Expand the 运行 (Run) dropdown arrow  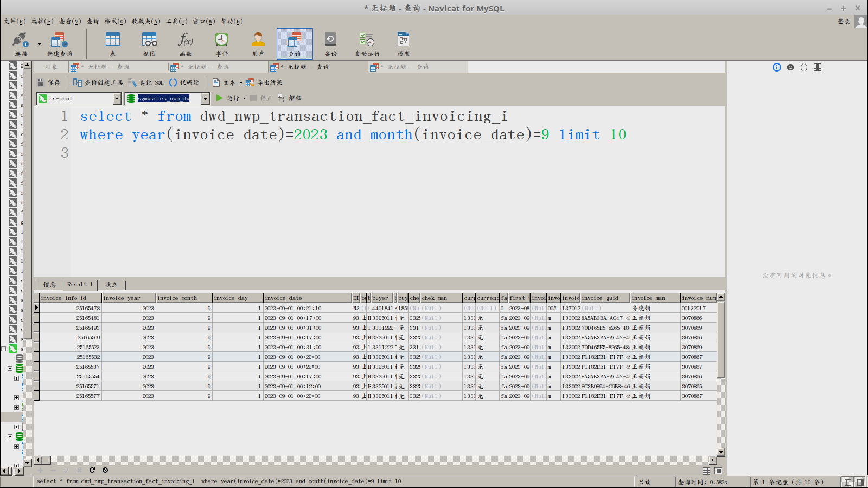(x=244, y=98)
